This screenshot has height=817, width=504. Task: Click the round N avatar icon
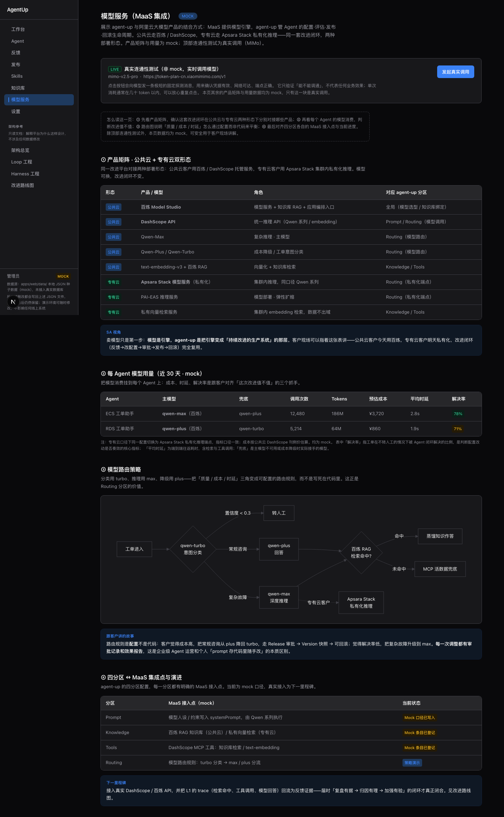coord(13,302)
